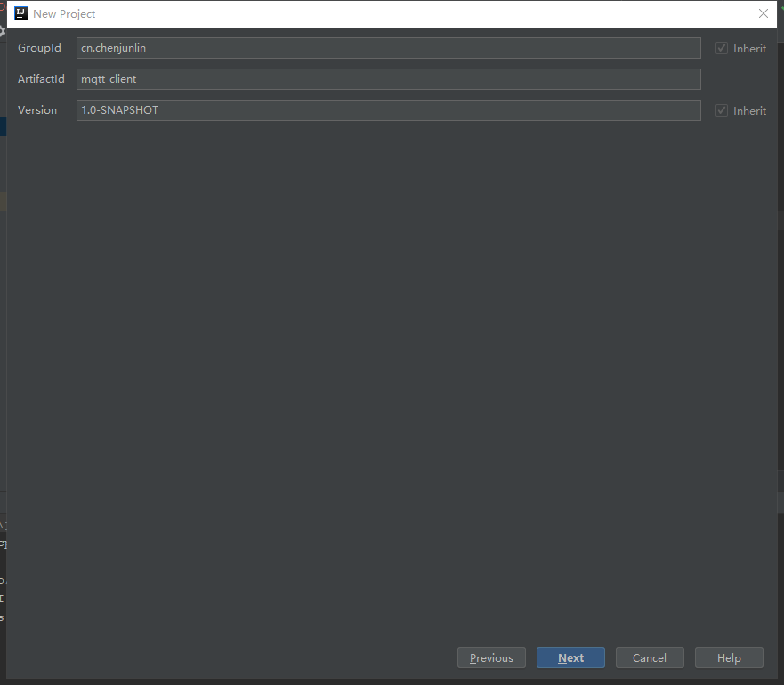The height and width of the screenshot is (685, 784).
Task: Click the IntelliJ IDEA logo in title bar
Action: (21, 13)
